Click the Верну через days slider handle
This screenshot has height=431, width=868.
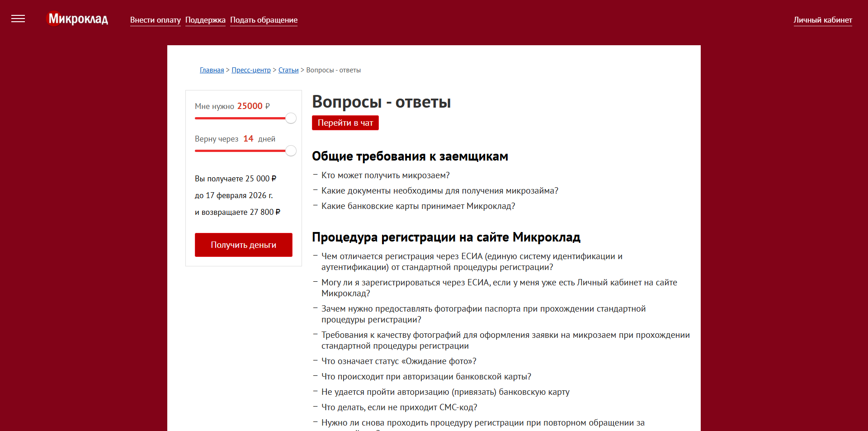[x=291, y=151]
